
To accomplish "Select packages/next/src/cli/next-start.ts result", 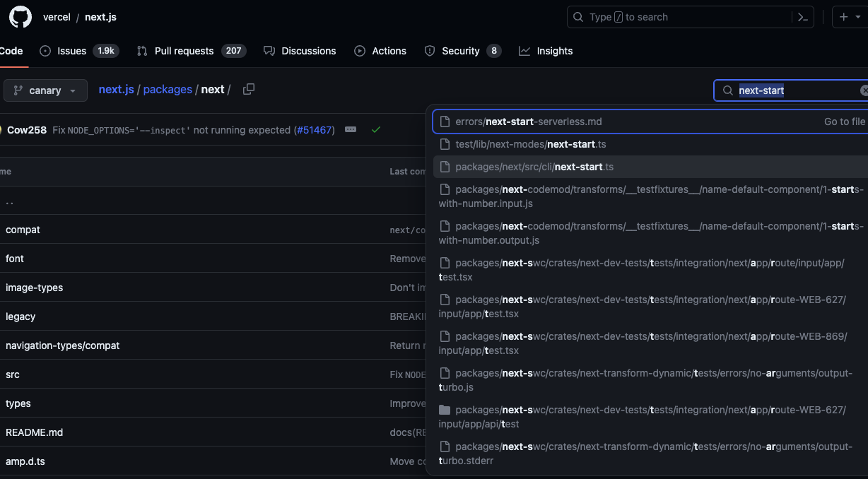I will tap(650, 167).
